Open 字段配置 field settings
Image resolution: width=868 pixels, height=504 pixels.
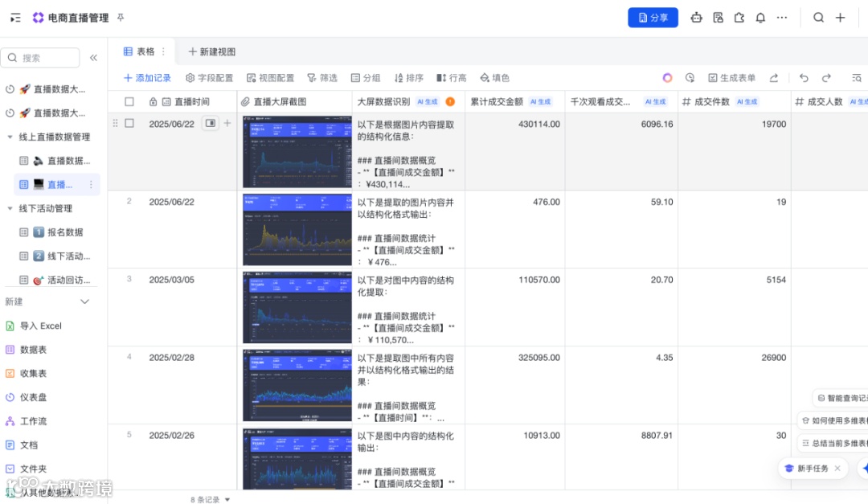tap(209, 78)
